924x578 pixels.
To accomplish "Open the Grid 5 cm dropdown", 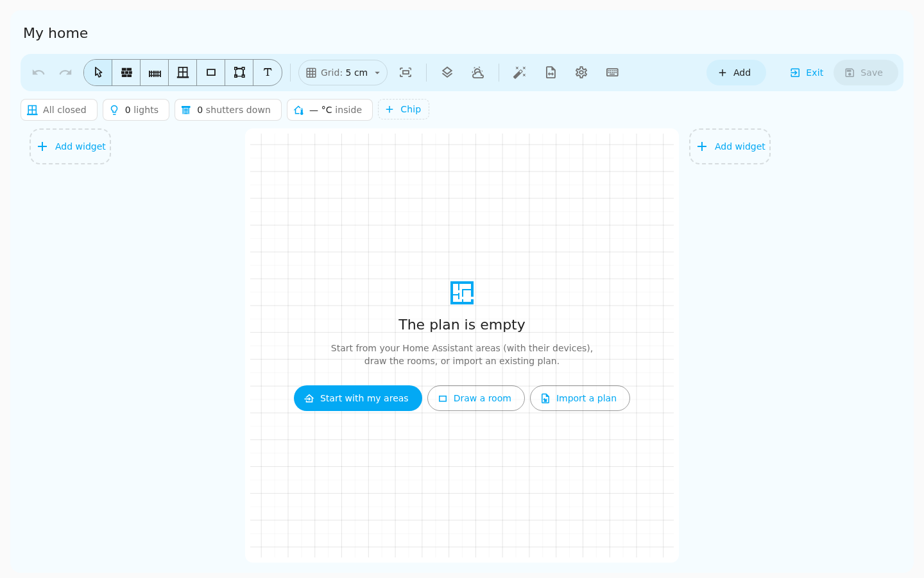I will point(343,73).
